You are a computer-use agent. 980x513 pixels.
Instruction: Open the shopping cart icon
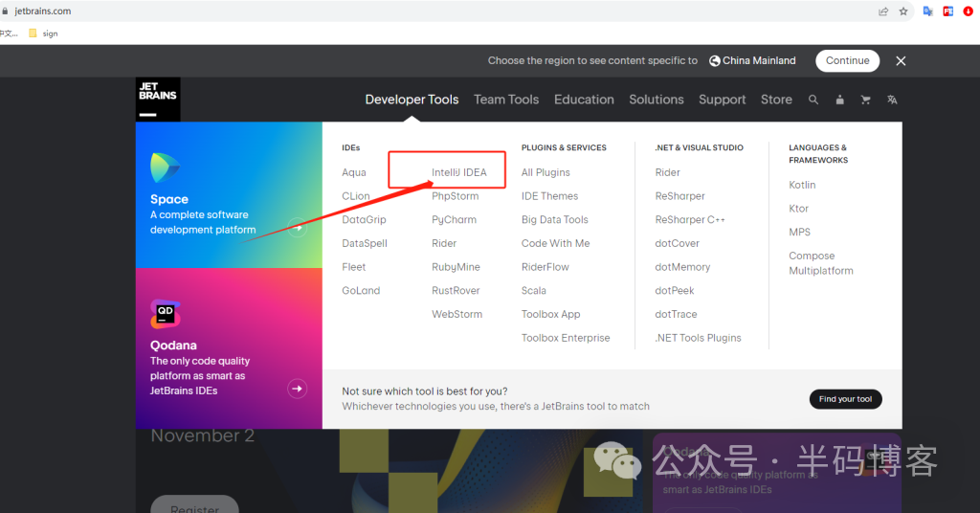[865, 100]
